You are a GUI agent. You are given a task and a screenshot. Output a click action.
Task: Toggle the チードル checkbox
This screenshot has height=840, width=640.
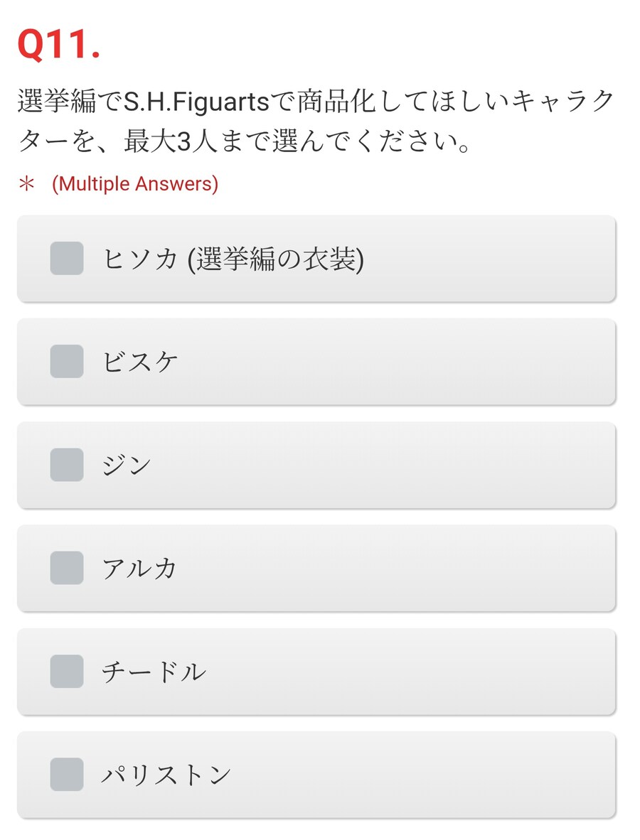(x=67, y=672)
